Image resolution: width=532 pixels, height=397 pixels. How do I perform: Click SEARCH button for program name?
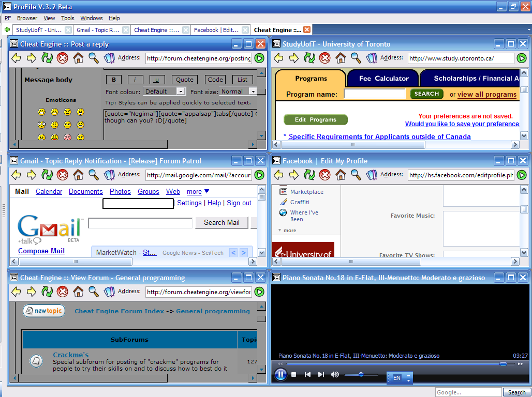pyautogui.click(x=426, y=94)
